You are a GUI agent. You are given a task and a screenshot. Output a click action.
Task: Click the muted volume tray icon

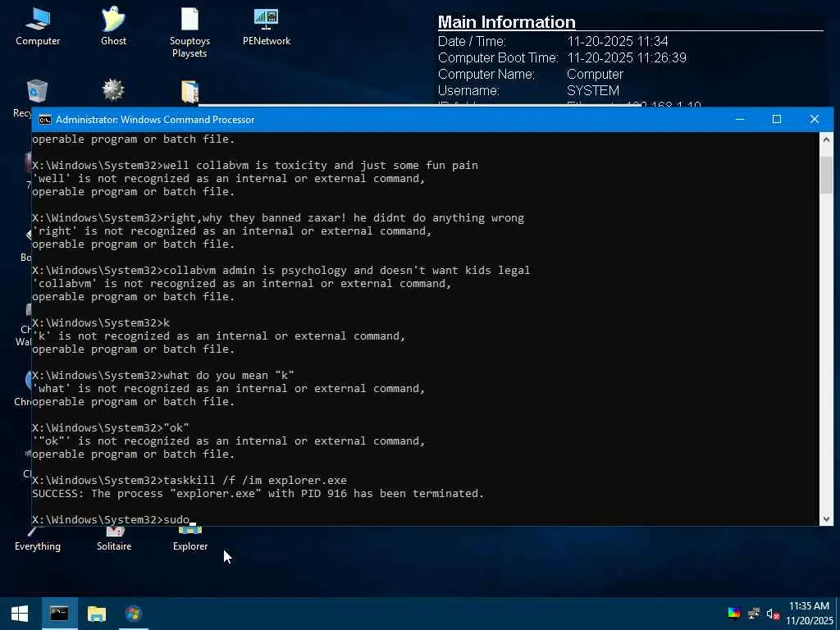coord(773,614)
